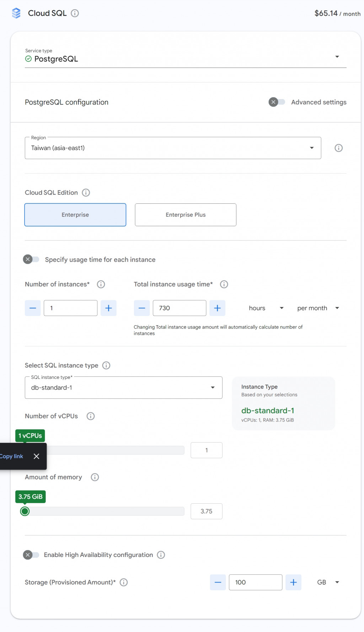The width and height of the screenshot is (364, 632).
Task: Click Storage Provisioned Amount info icon
Action: pyautogui.click(x=124, y=582)
